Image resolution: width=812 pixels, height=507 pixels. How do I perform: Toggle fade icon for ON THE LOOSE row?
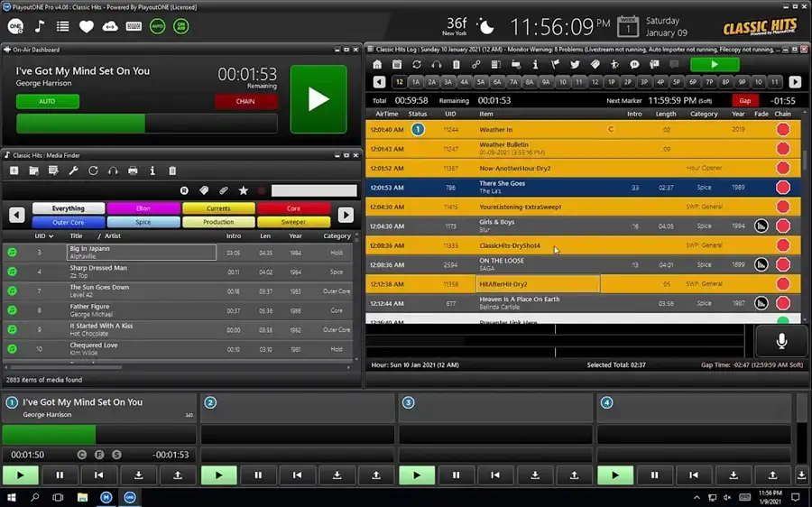(761, 264)
